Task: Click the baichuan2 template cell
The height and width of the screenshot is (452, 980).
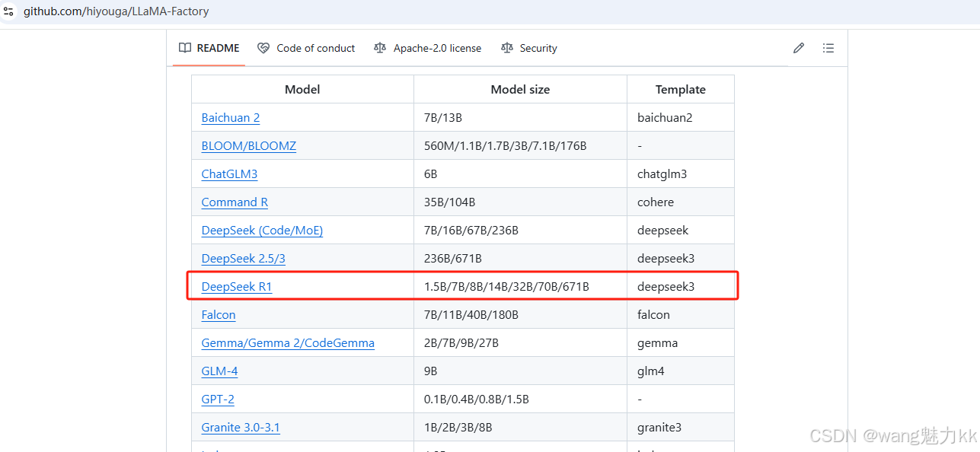Action: coord(681,118)
